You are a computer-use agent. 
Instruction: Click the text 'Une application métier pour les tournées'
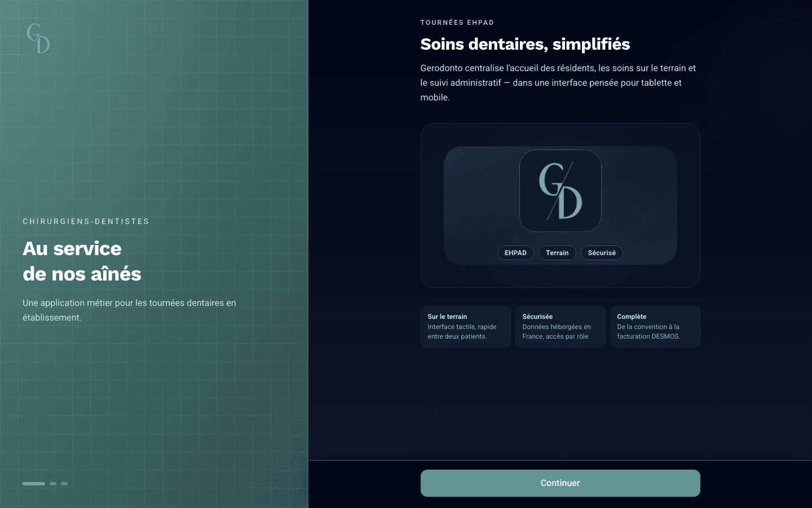pyautogui.click(x=103, y=303)
